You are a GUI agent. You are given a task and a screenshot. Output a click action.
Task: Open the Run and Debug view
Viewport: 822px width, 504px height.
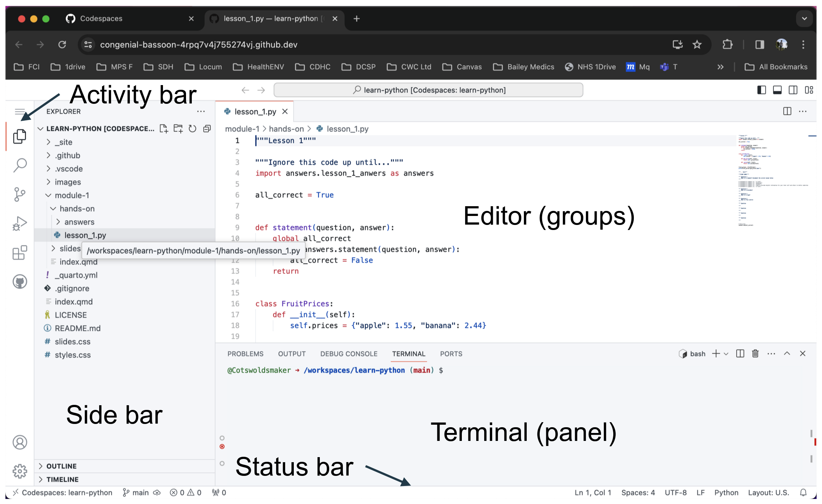(x=20, y=223)
